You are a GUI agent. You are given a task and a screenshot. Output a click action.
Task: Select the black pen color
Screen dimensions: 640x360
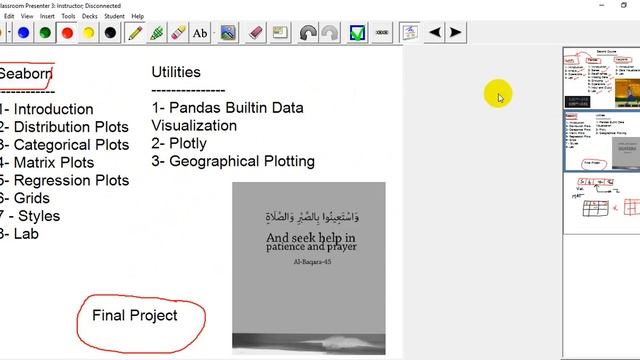(x=110, y=33)
